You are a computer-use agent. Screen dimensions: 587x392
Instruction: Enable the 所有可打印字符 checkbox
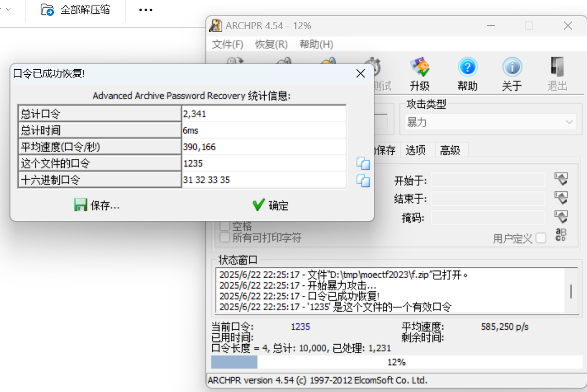(x=224, y=238)
